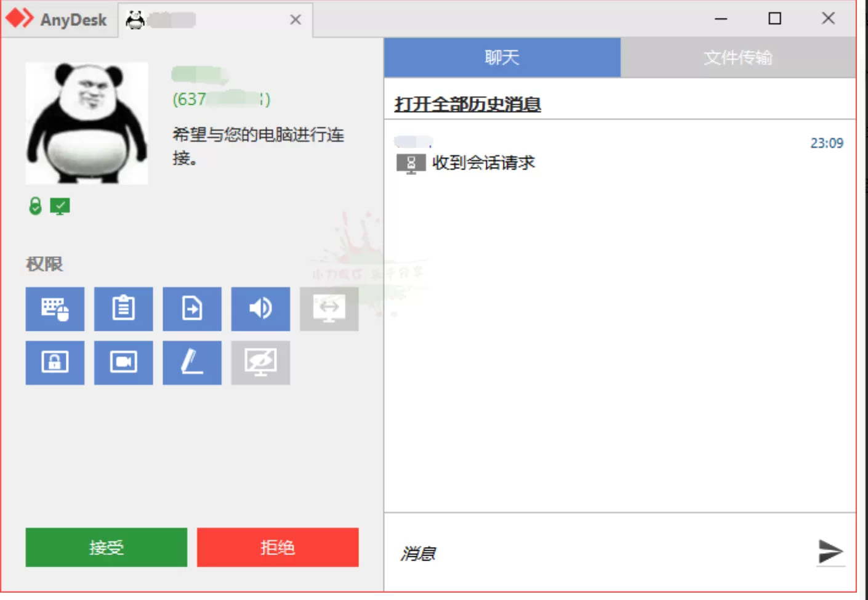Toggle lock desktop permission icon

point(55,362)
